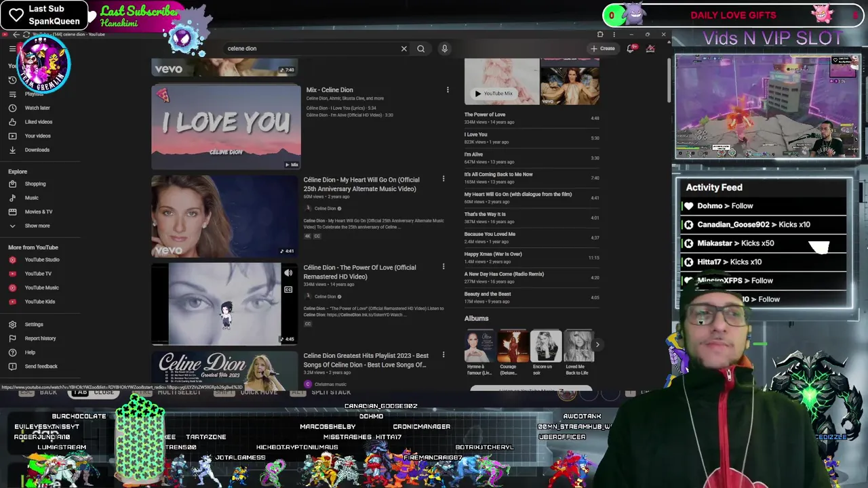Open options for Mix - Celine Dion
The height and width of the screenshot is (488, 868).
[447, 90]
